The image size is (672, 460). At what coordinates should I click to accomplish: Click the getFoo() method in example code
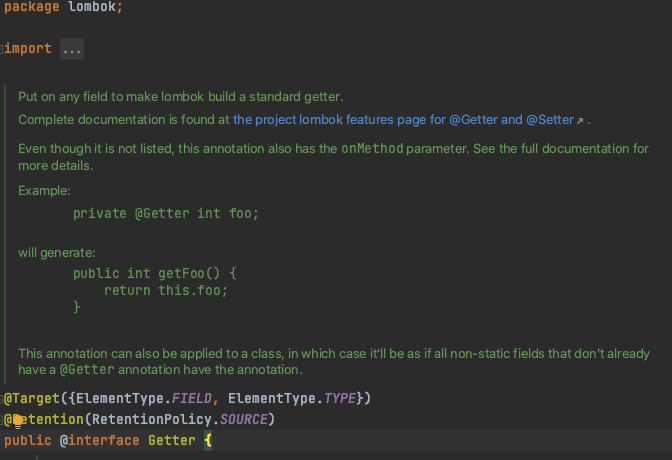[x=189, y=274]
